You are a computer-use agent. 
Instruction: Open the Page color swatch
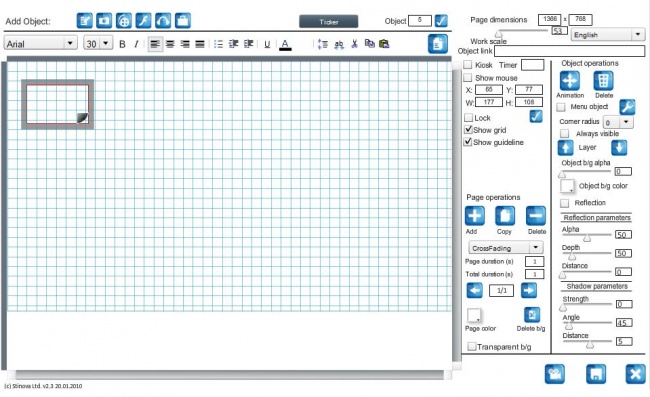(474, 315)
